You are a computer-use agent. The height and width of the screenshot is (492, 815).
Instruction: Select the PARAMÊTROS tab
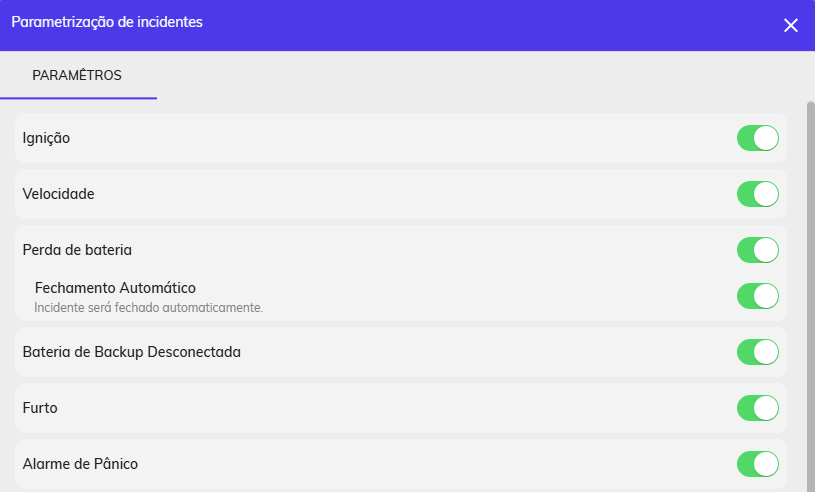[77, 75]
